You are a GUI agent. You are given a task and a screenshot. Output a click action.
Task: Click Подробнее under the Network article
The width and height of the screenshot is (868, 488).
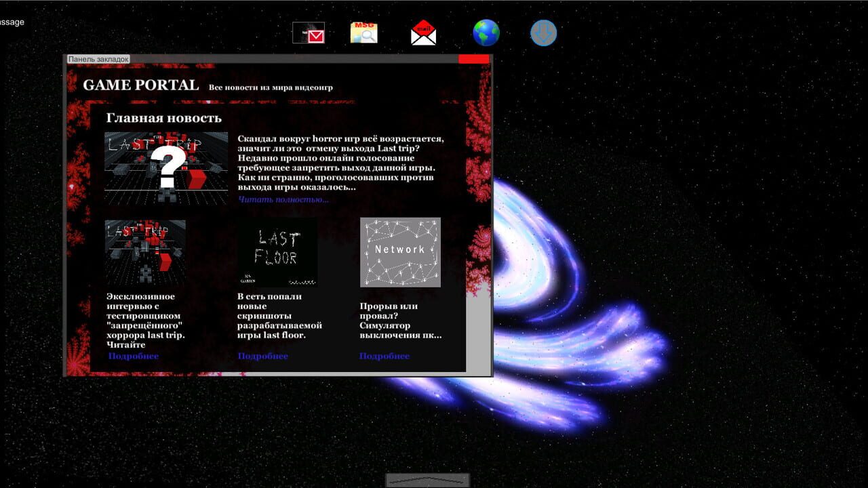(384, 356)
